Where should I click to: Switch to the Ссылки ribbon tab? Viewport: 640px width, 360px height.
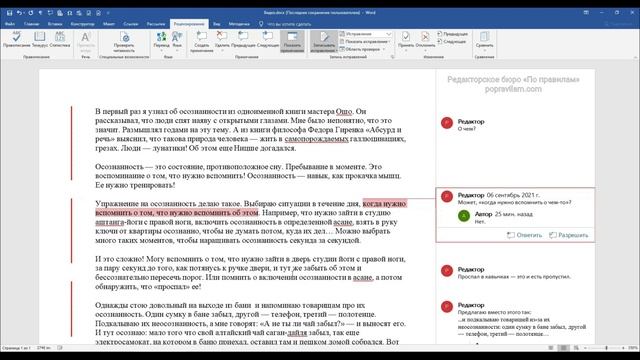(131, 24)
